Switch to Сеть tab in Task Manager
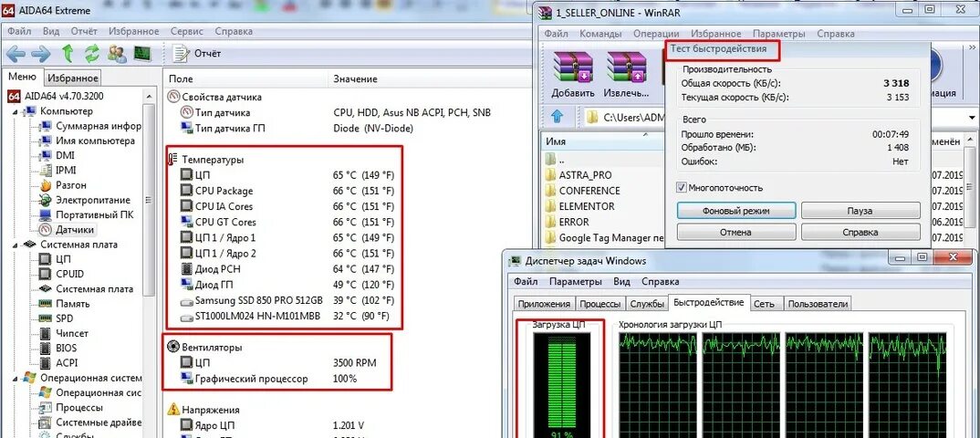980x438 pixels. [x=764, y=304]
